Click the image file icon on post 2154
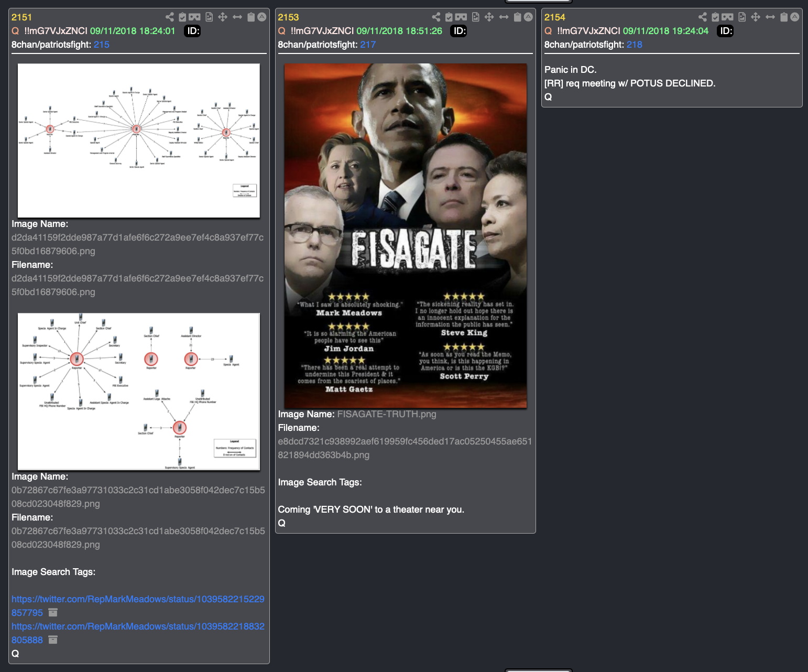808x672 pixels. tap(742, 17)
